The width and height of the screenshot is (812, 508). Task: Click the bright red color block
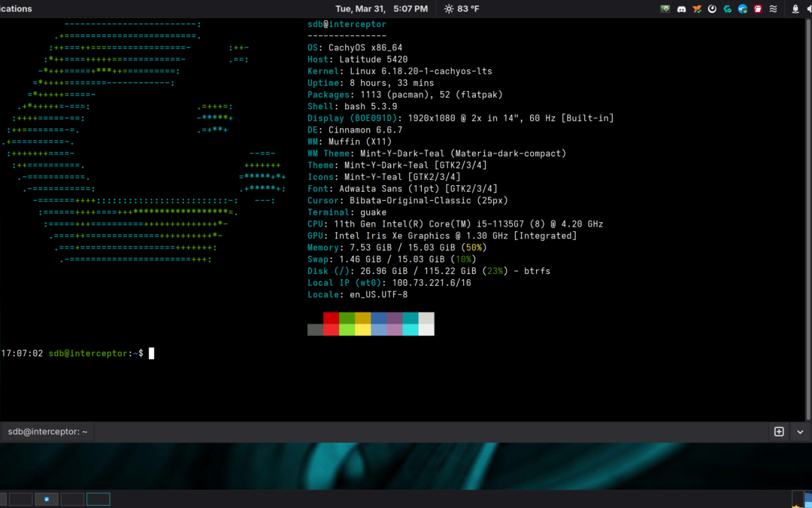tap(331, 330)
